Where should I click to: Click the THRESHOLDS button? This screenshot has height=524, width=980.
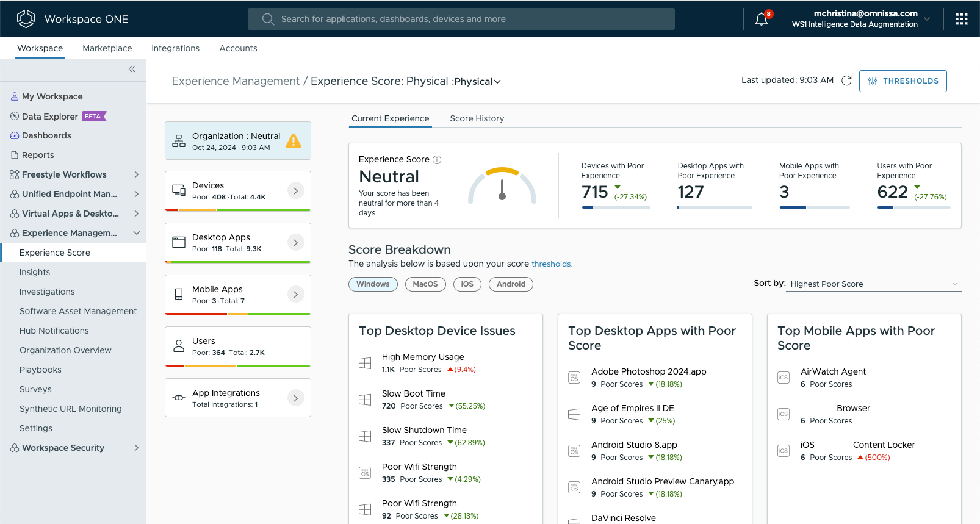[x=903, y=81]
